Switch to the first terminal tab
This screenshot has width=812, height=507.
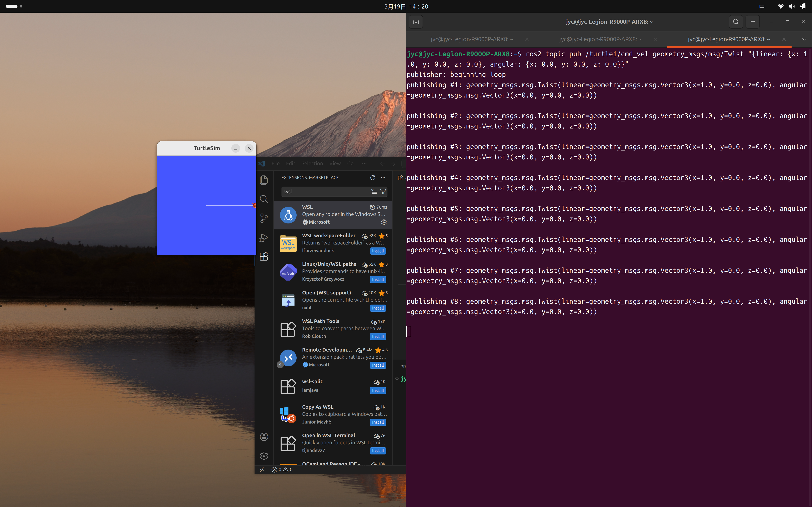pos(472,39)
